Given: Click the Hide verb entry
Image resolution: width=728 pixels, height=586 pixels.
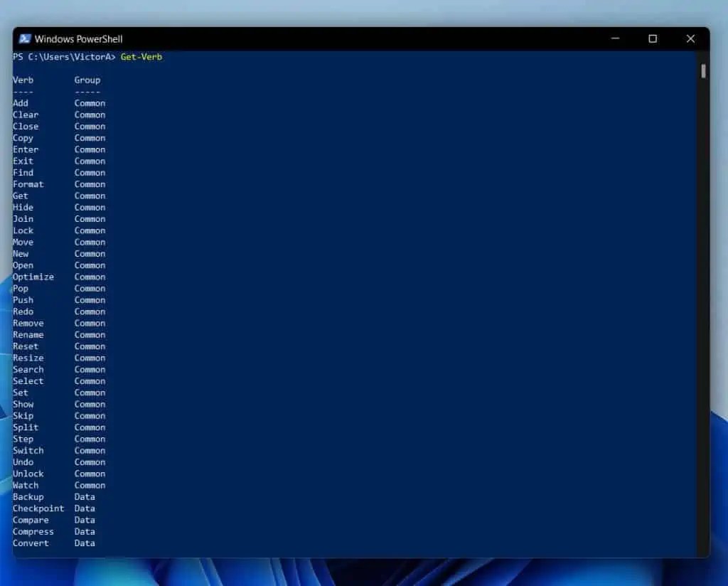Looking at the screenshot, I should pos(23,208).
